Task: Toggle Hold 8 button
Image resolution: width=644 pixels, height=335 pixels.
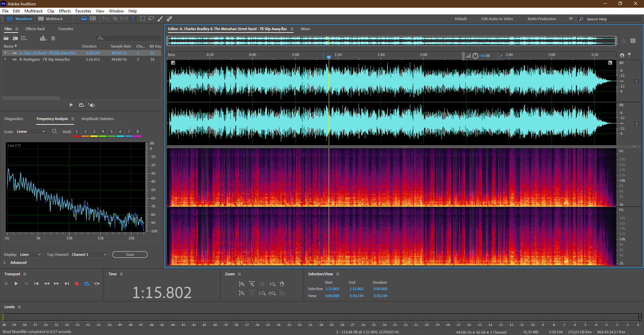Action: tap(138, 132)
